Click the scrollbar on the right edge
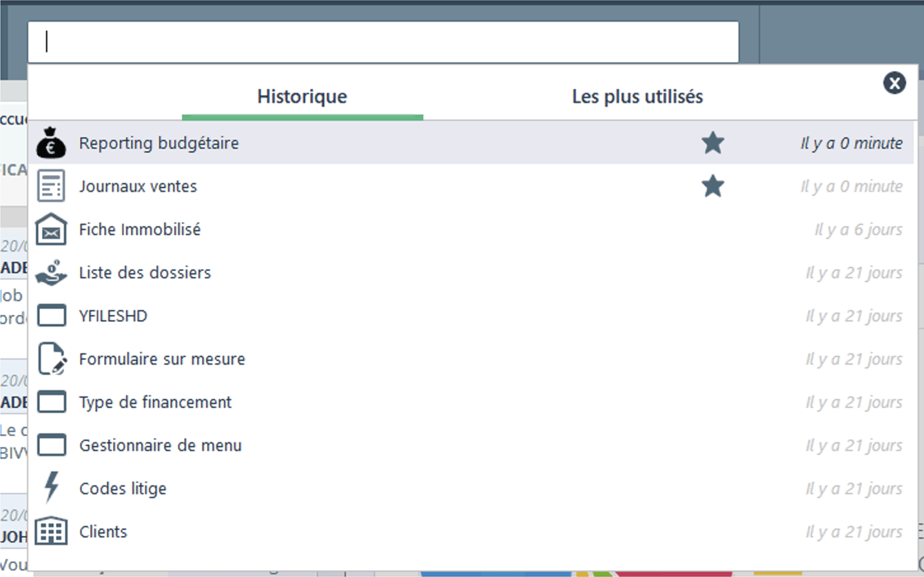This screenshot has width=924, height=577. (918, 276)
